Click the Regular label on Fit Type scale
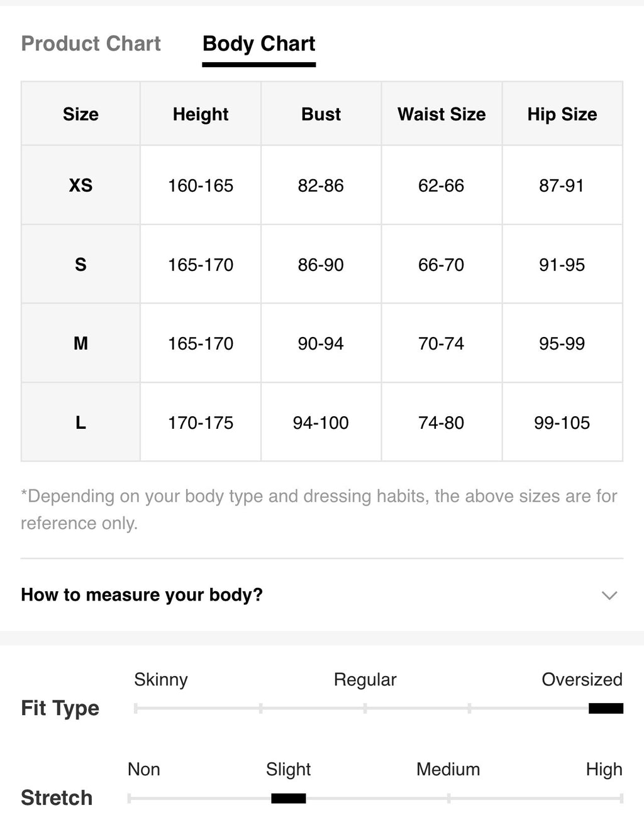Viewport: 644px width, 825px height. point(365,680)
